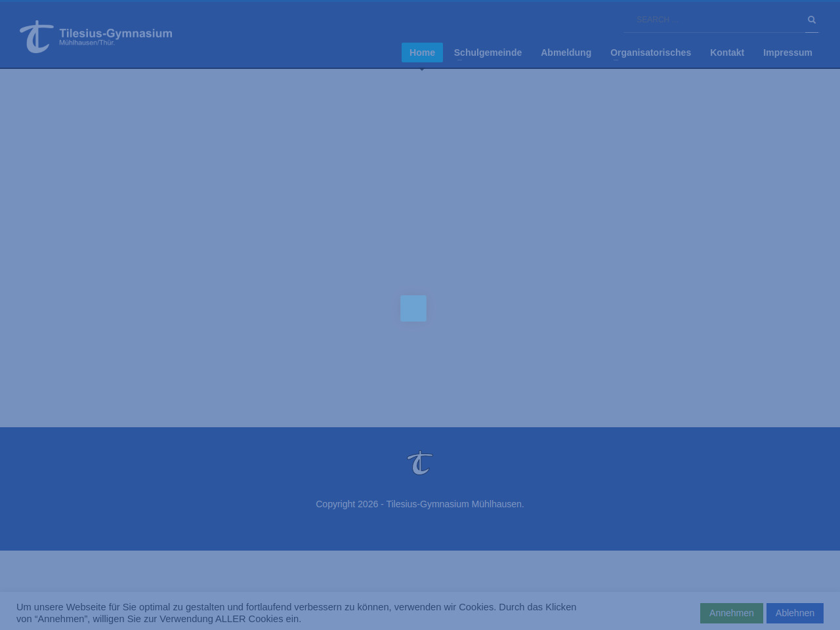Click the underline mark beneath Schulgemeinde

pyautogui.click(x=459, y=60)
